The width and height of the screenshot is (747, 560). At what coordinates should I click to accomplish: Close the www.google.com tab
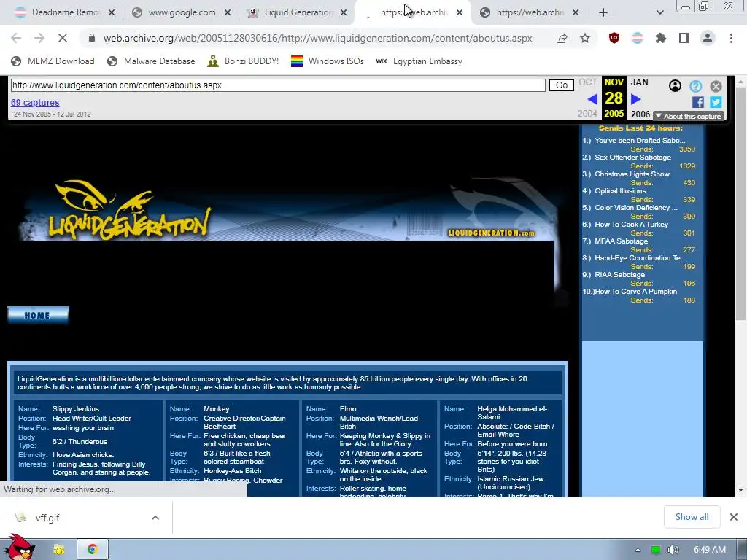pyautogui.click(x=228, y=12)
